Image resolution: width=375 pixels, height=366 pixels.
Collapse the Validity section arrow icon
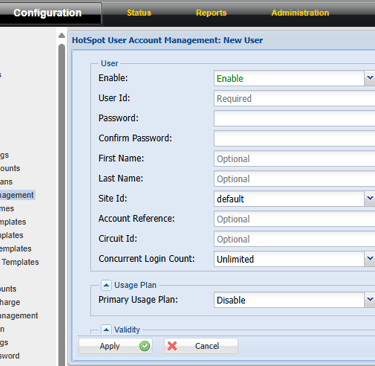[x=106, y=330]
